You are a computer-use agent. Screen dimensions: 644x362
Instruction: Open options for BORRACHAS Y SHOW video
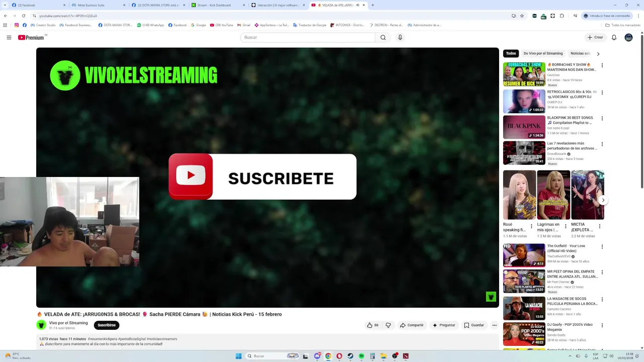602,65
